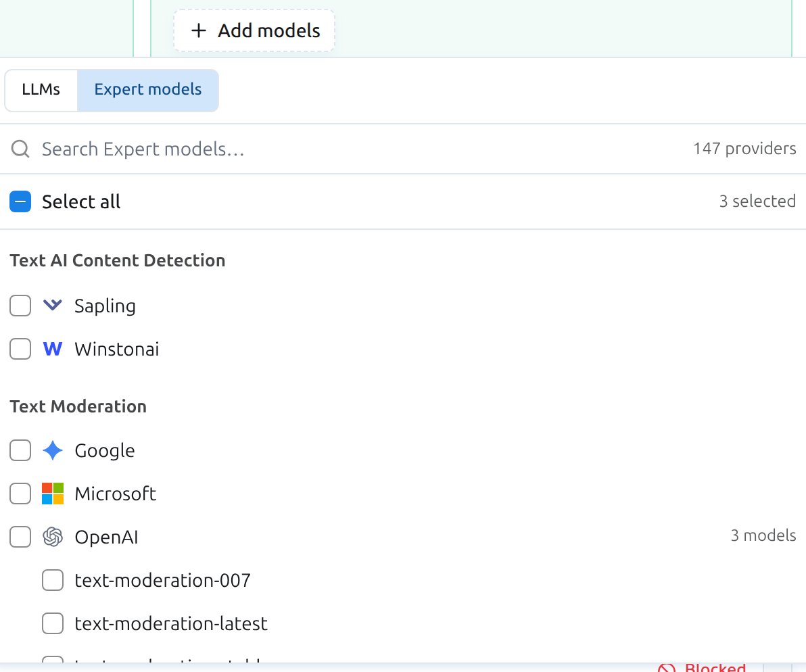Collapse the OpenAI 3 models list
806x672 pixels.
tap(763, 535)
